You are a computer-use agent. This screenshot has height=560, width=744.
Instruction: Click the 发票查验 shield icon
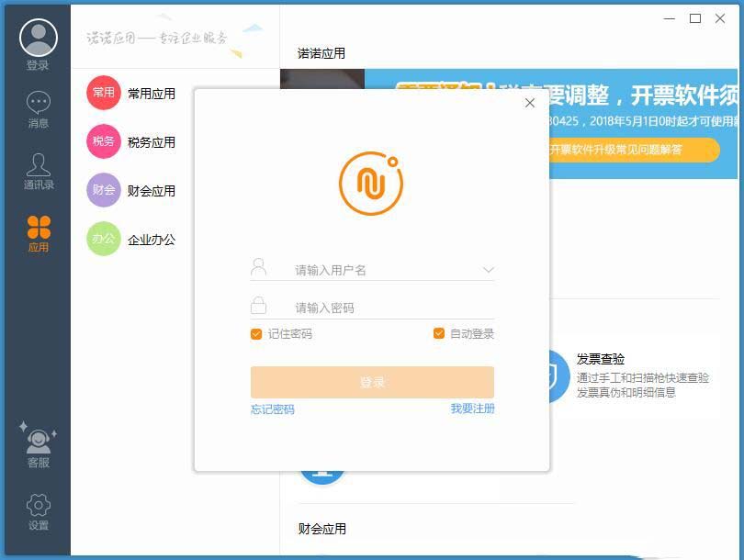point(557,376)
